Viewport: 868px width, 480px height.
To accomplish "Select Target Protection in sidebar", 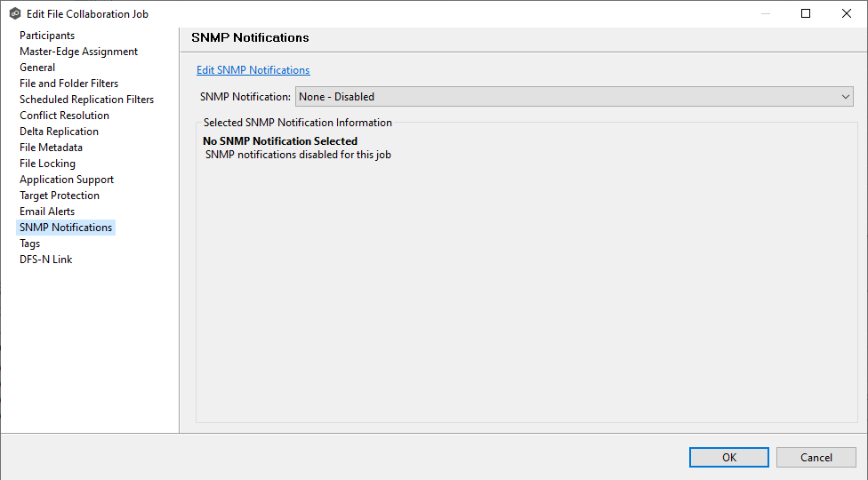I will click(60, 196).
